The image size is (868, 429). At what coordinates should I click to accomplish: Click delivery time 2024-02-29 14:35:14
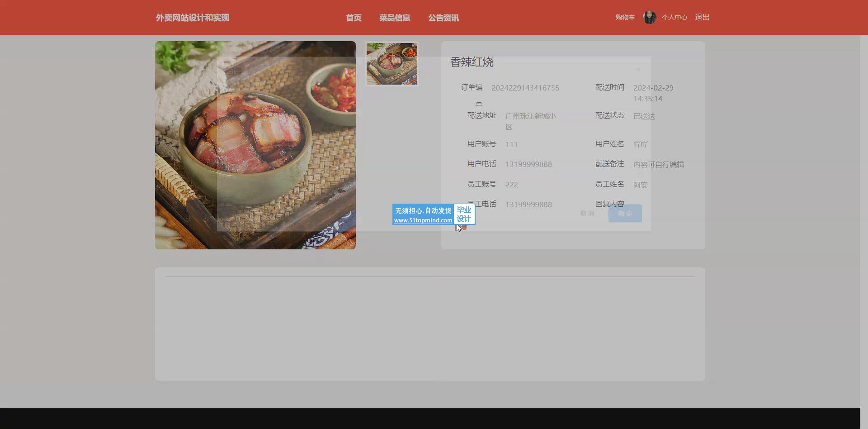(x=653, y=93)
